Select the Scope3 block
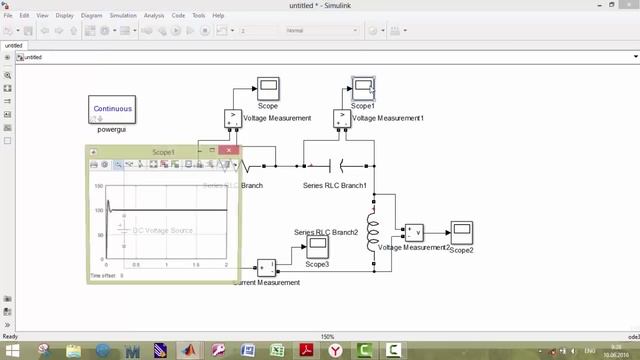The width and height of the screenshot is (640, 360). pos(318,247)
